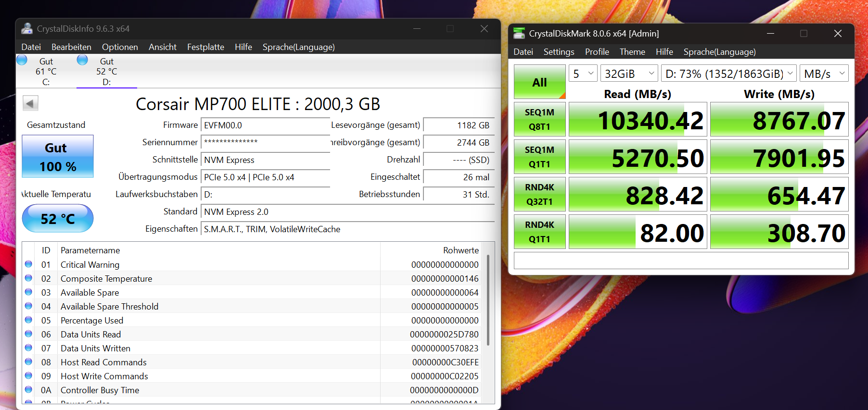Click drive title Corsair MP700 ELITE
Viewport: 868px width, 410px height.
coord(258,104)
